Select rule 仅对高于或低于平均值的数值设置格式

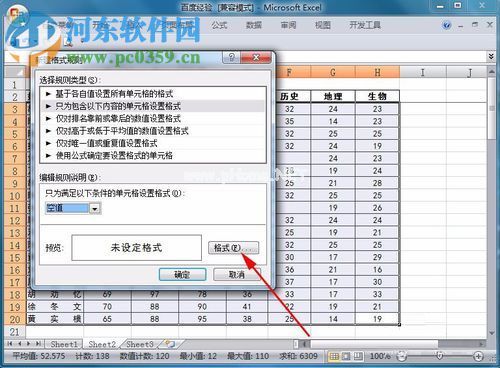pos(153,131)
